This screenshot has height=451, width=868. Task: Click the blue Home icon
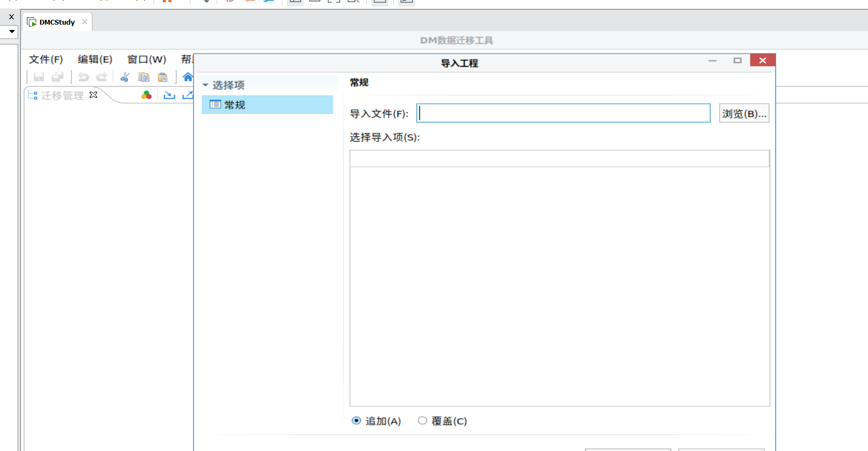187,77
